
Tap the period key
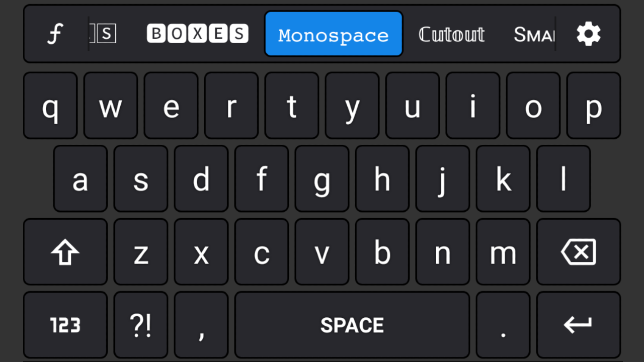[503, 325]
